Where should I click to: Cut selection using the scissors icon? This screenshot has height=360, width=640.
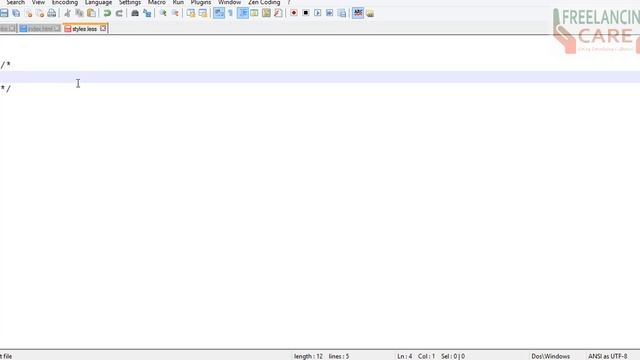pos(67,13)
